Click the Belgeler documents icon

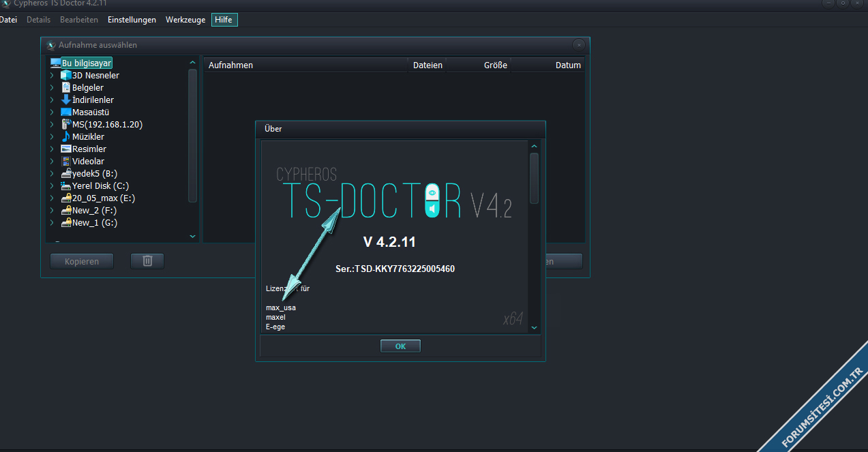(65, 87)
